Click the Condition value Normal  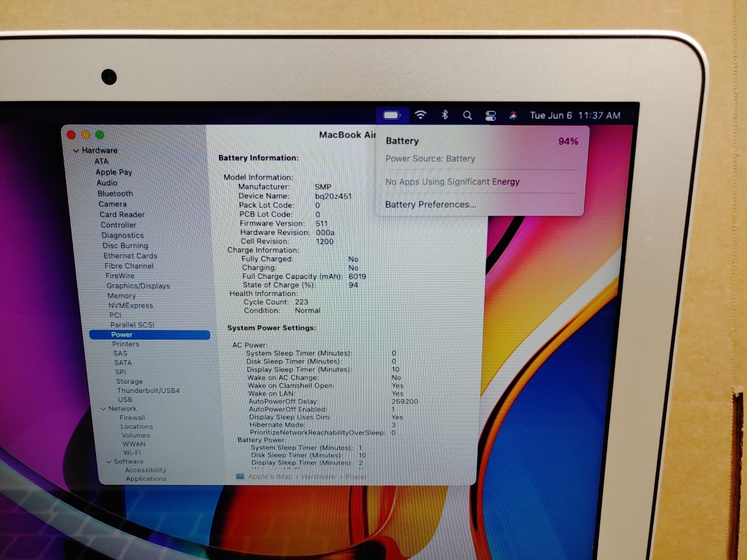(x=308, y=311)
